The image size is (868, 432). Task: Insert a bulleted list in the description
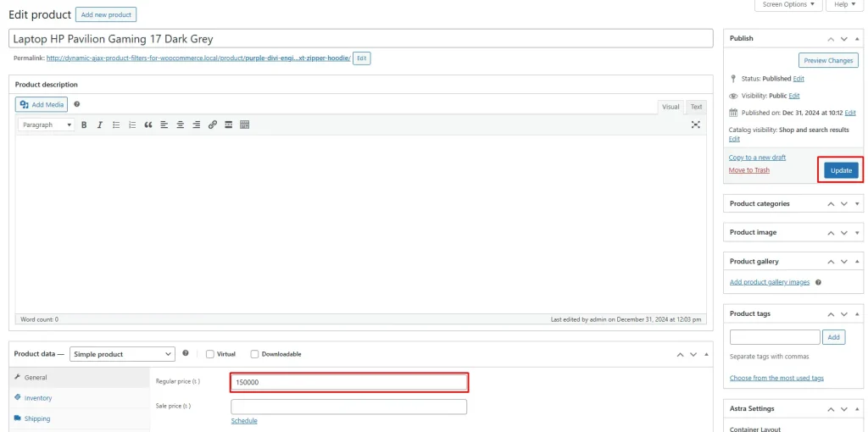coord(116,125)
